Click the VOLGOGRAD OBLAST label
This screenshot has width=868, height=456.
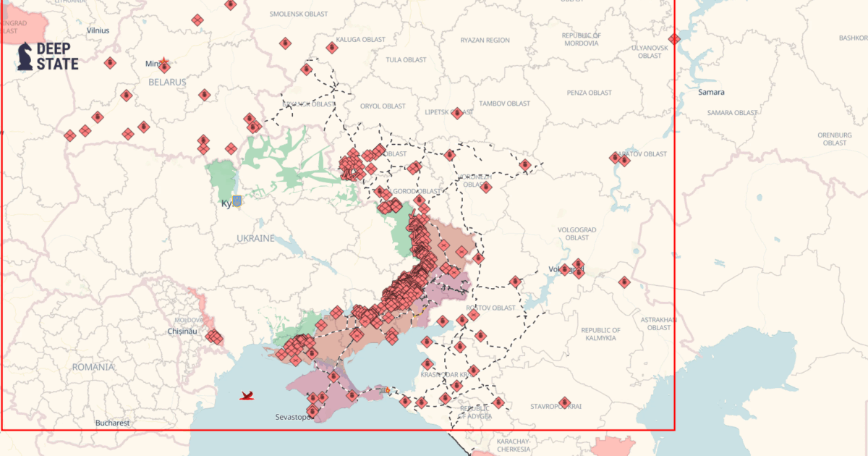[577, 234]
